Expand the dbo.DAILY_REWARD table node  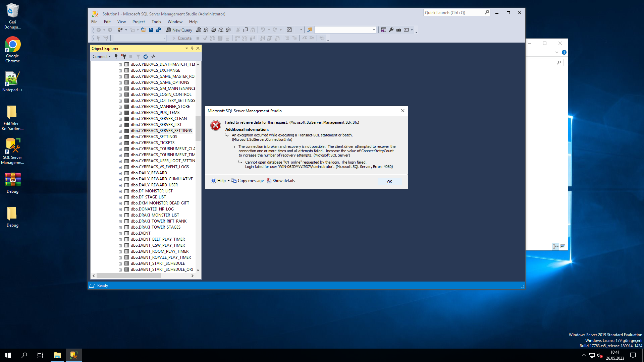point(120,173)
